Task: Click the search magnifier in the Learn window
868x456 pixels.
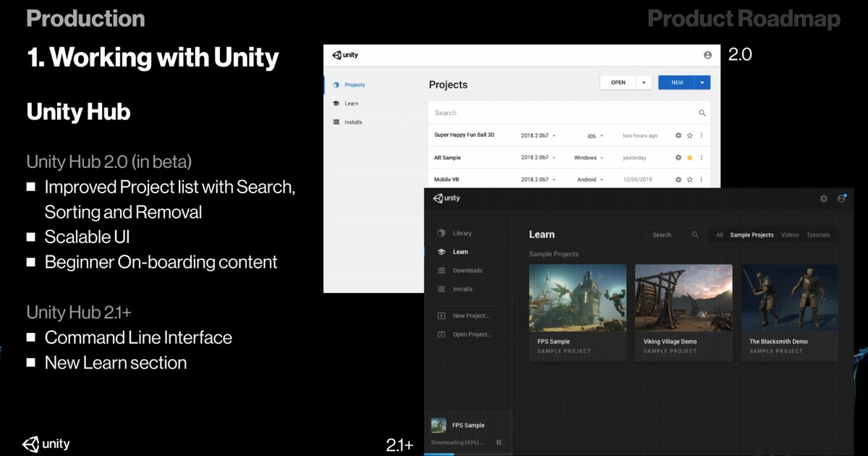Action: pos(695,235)
